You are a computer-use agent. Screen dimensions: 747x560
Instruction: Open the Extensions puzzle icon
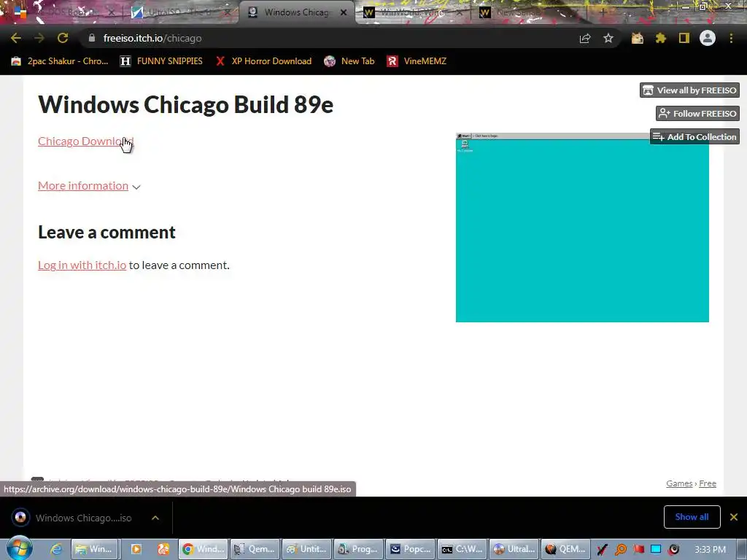661,39
